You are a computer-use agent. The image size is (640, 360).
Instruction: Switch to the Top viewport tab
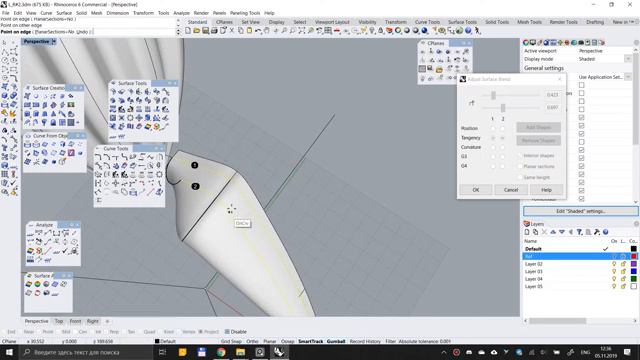point(59,321)
